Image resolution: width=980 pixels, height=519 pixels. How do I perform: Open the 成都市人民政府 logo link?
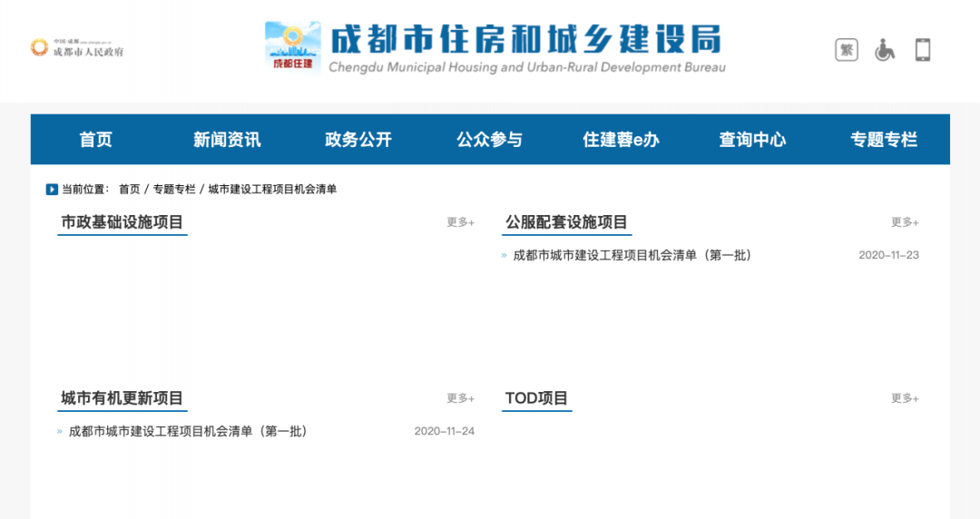click(x=77, y=47)
